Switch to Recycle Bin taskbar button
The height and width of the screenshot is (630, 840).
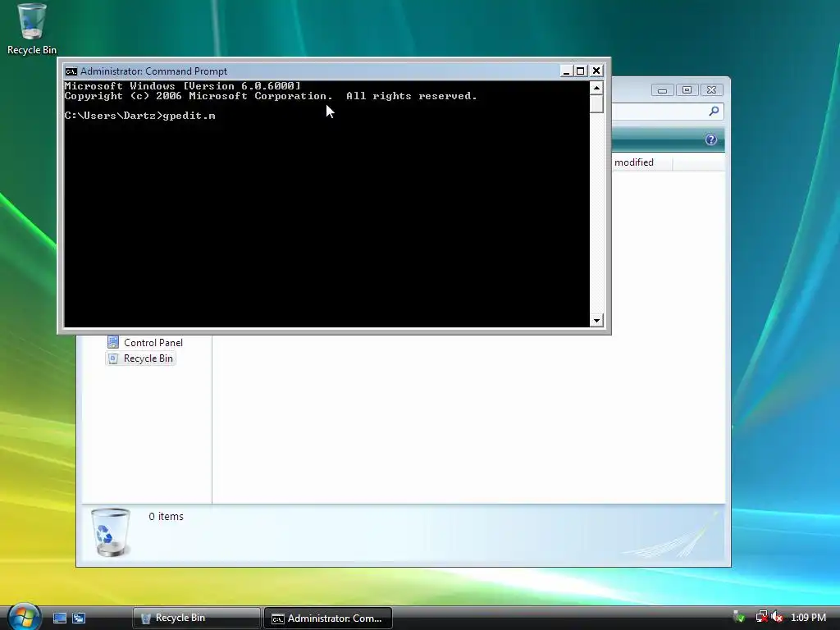pos(197,619)
